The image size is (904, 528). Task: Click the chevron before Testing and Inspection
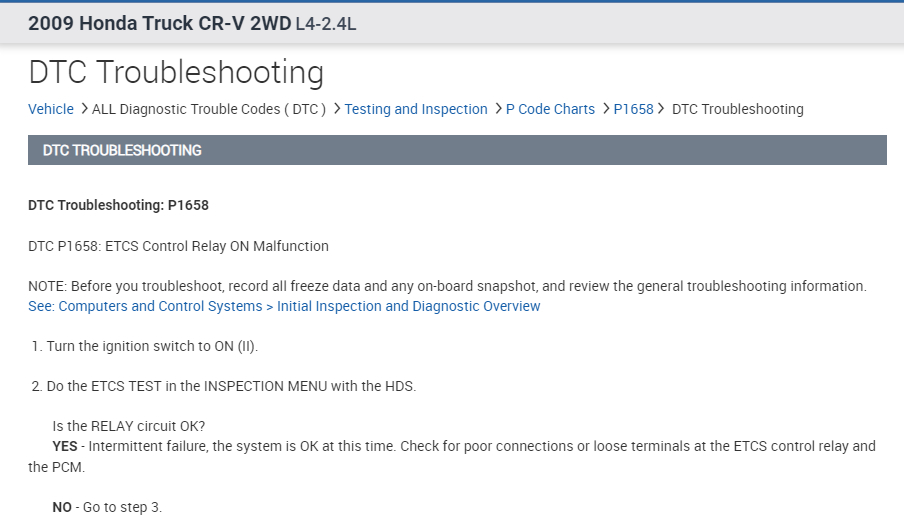coord(337,108)
